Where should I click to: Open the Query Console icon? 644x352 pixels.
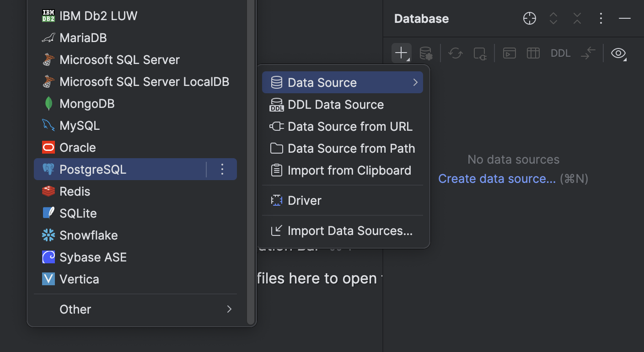[509, 53]
